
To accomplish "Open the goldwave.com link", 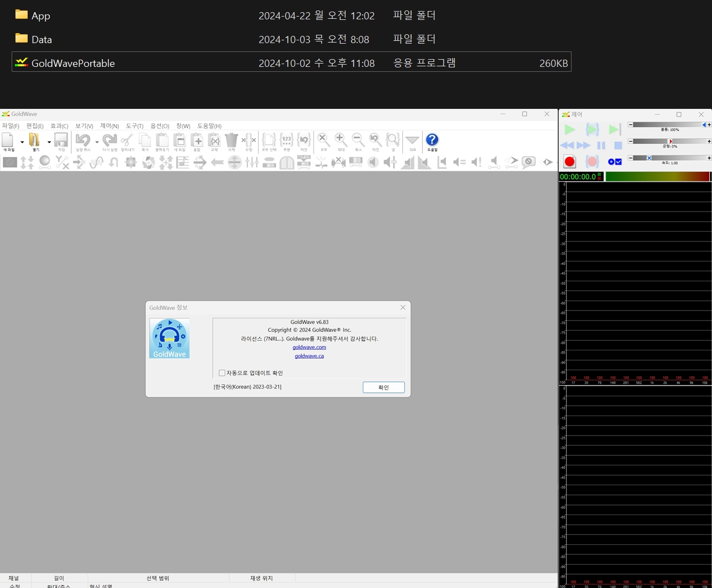I will click(x=310, y=347).
